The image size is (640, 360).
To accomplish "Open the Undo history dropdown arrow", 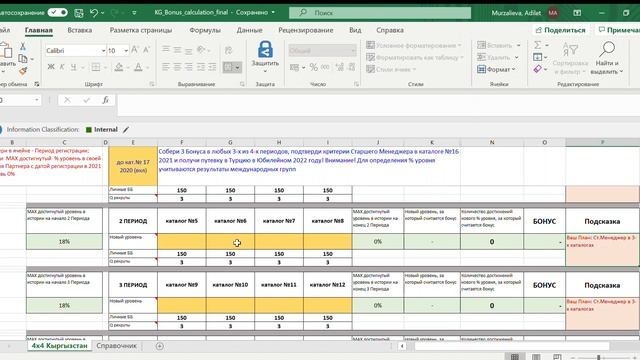I will click(x=102, y=13).
